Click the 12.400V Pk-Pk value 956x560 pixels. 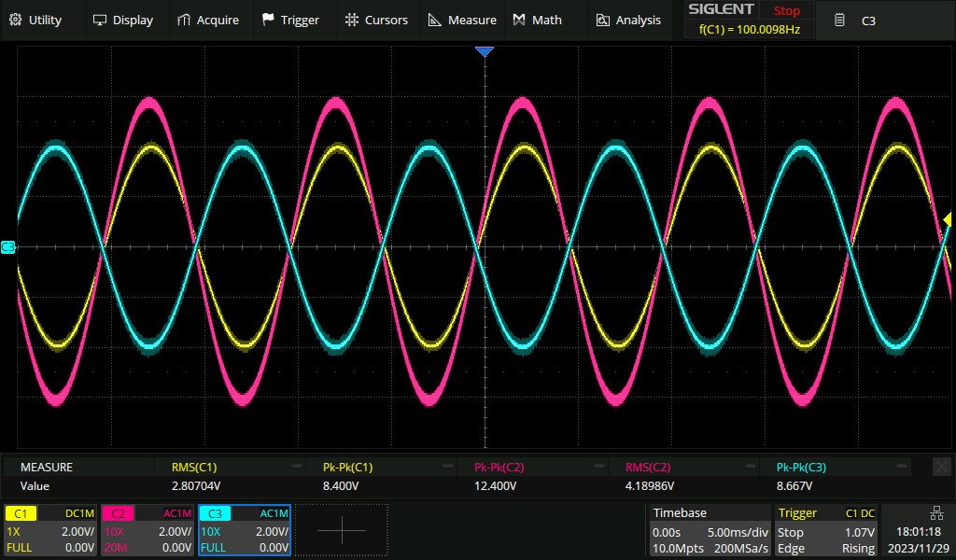(495, 486)
